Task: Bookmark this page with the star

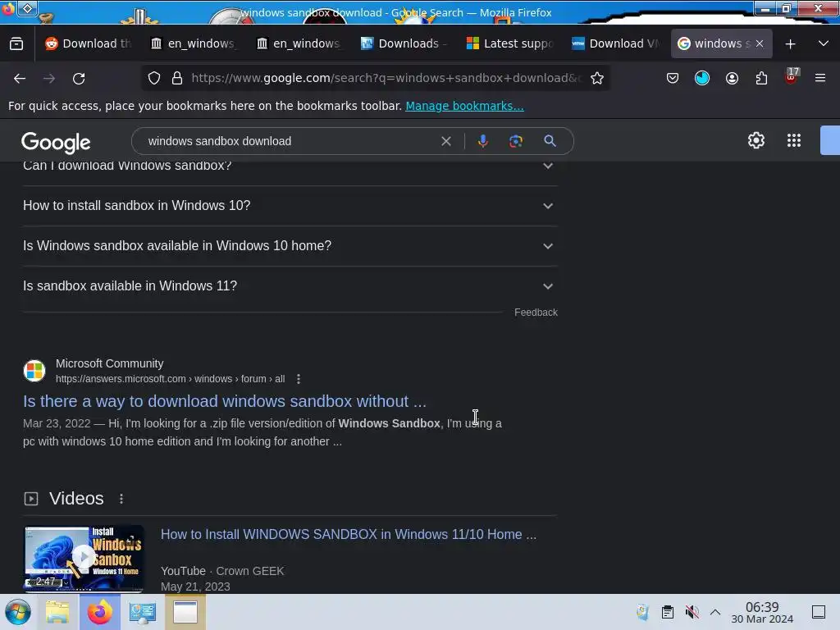Action: 597,78
